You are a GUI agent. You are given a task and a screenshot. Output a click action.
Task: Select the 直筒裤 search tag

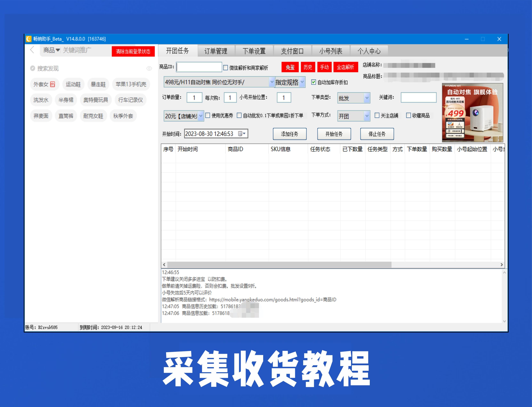point(66,116)
